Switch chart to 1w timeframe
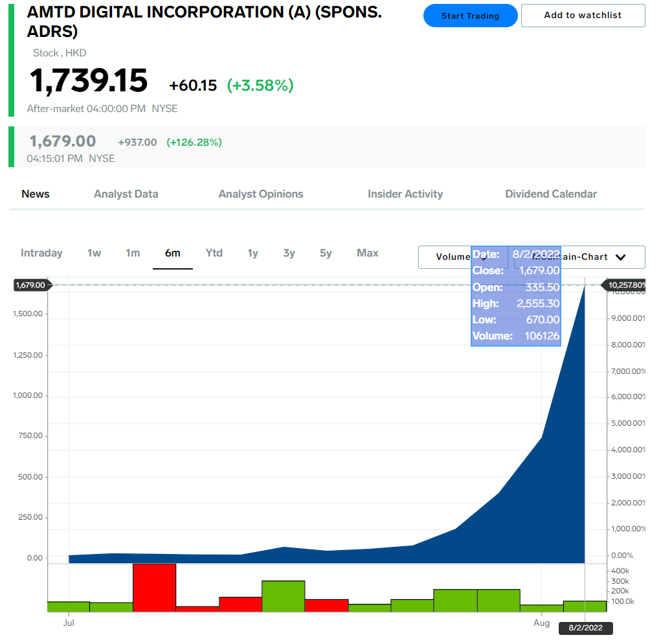This screenshot has width=672, height=644. click(x=94, y=253)
